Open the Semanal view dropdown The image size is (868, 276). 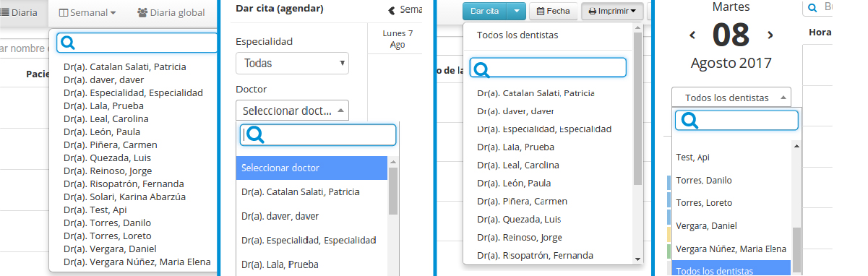(x=87, y=12)
